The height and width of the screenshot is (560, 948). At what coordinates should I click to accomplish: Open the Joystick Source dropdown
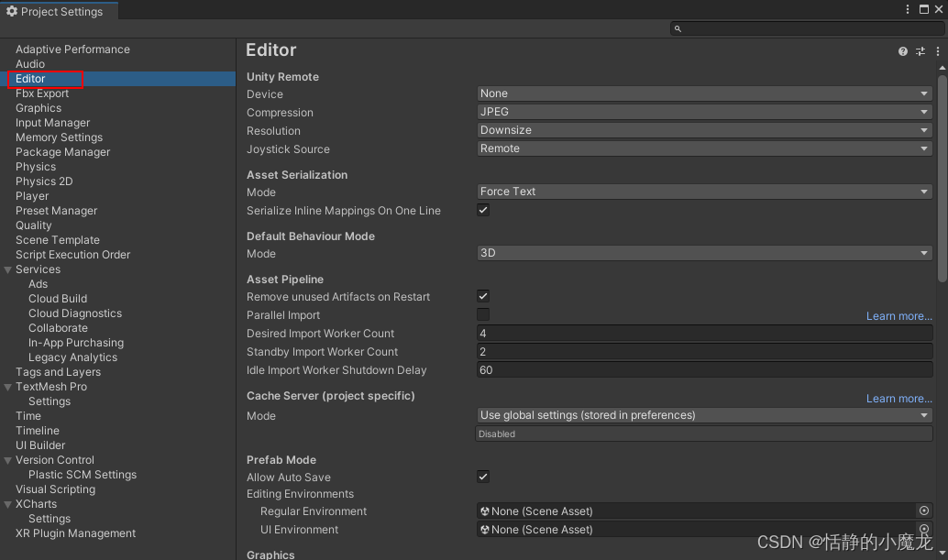pos(704,148)
